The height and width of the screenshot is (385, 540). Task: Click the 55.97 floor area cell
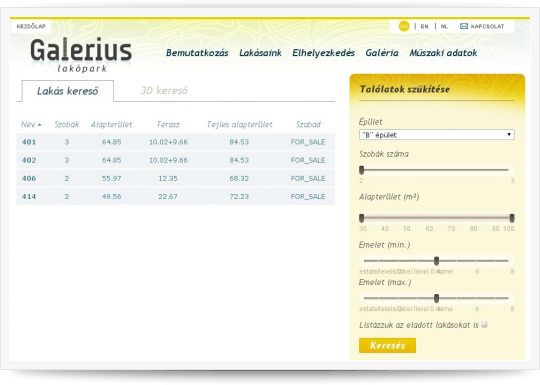click(x=112, y=178)
